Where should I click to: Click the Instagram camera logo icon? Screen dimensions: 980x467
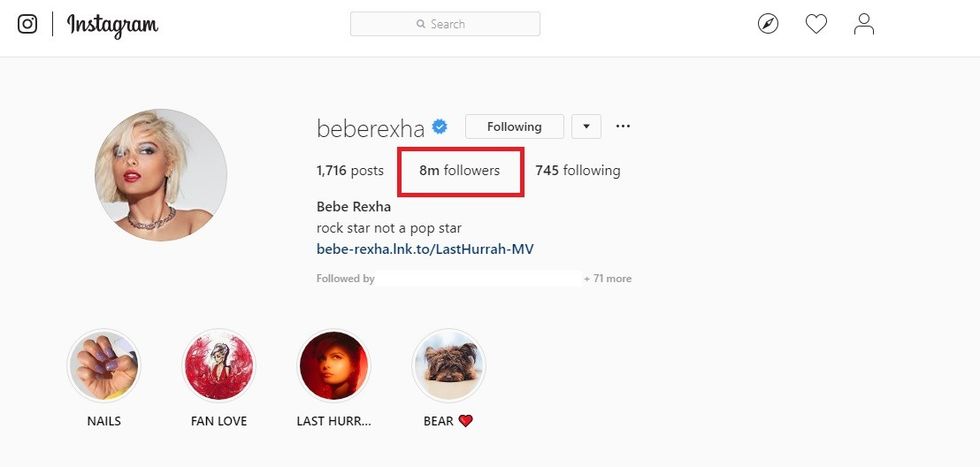click(27, 24)
